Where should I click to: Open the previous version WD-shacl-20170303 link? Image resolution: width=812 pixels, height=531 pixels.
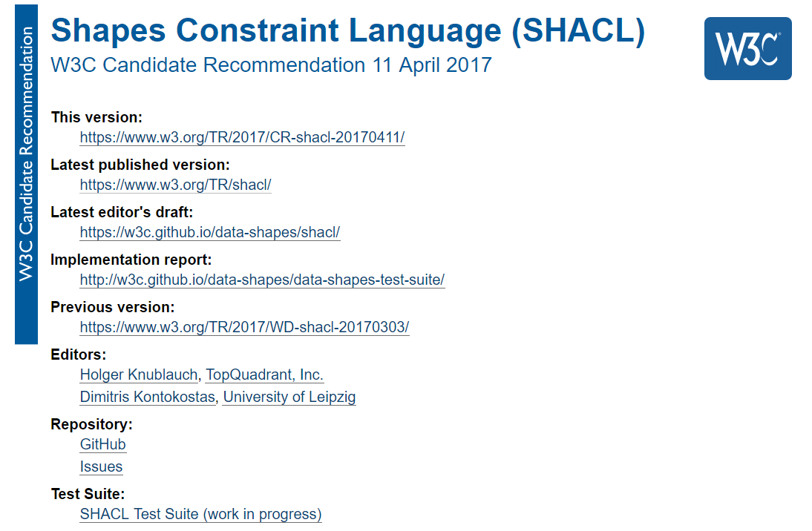point(244,327)
